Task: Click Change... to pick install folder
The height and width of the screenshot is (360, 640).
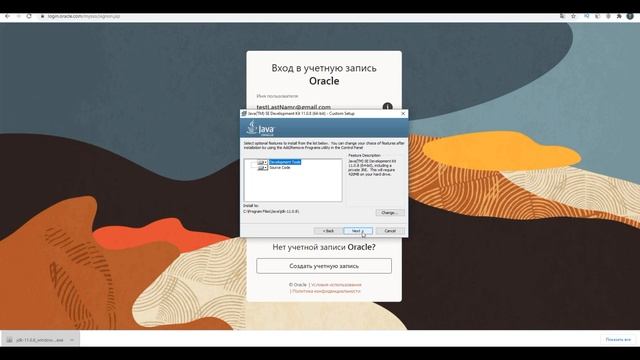Action: point(390,213)
